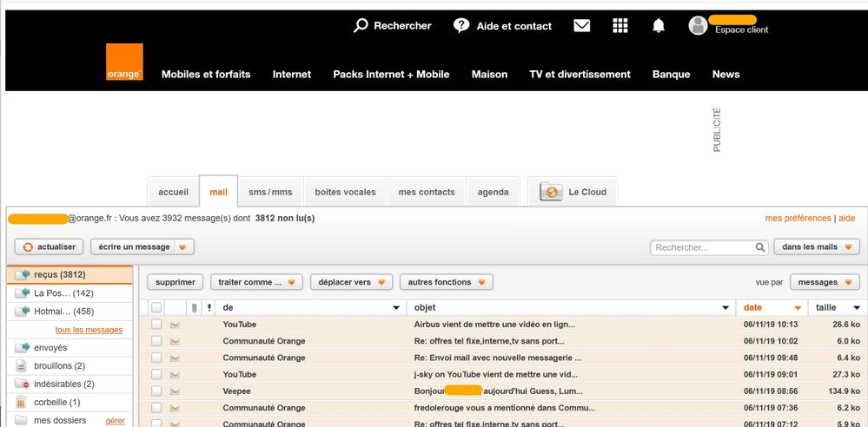Click the indésirables spam icon
This screenshot has height=427, width=868.
click(22, 384)
